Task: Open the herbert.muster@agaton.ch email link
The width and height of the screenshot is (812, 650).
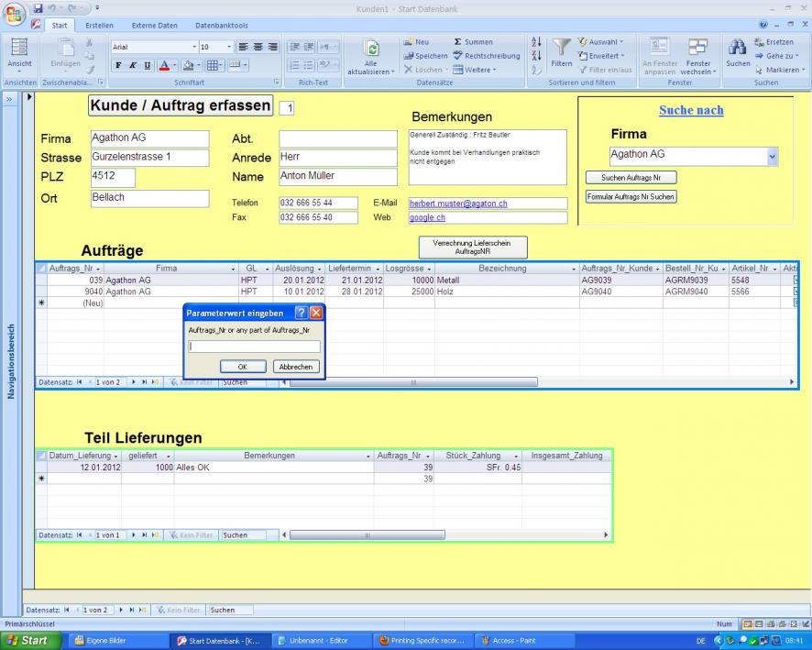Action: [456, 204]
